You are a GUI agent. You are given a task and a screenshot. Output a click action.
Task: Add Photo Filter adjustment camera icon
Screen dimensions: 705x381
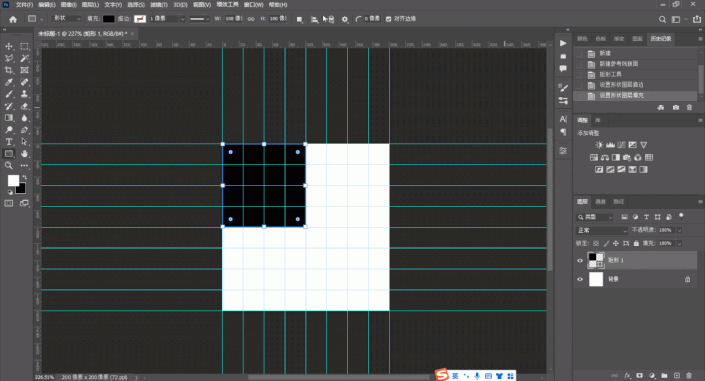[x=627, y=157]
